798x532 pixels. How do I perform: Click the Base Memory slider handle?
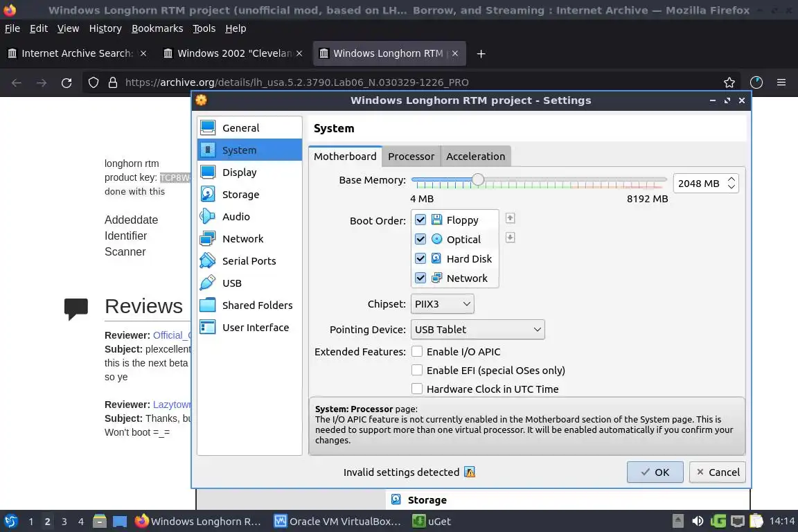point(477,179)
